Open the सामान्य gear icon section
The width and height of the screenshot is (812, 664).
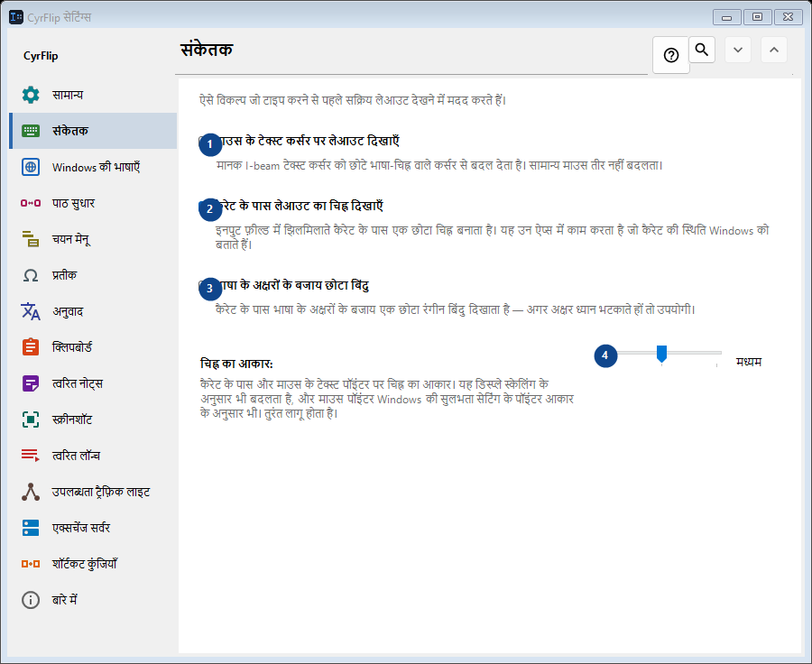point(31,95)
